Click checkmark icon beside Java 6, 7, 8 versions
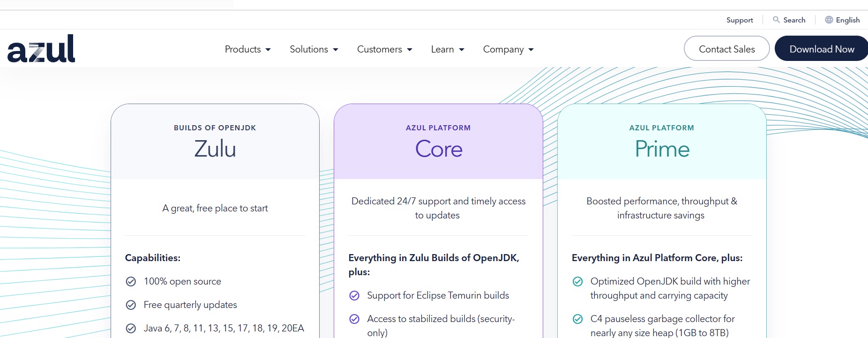Image resolution: width=868 pixels, height=338 pixels. 131,328
